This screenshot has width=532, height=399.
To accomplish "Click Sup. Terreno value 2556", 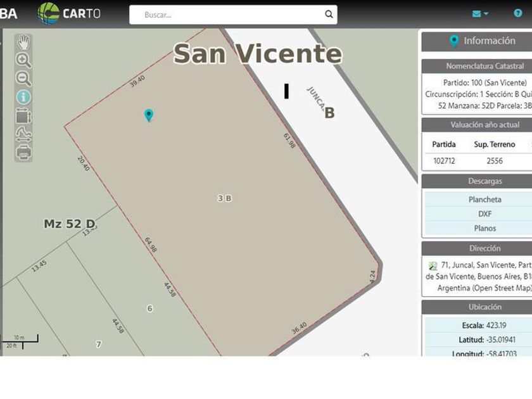I will (x=495, y=161).
